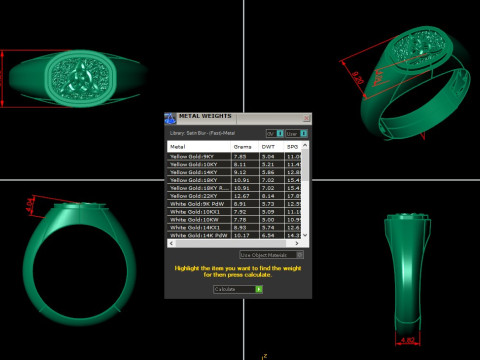Screen dimensions: 480x360
Task: Select the Yellow Gold:22KY row
Action: 234,196
